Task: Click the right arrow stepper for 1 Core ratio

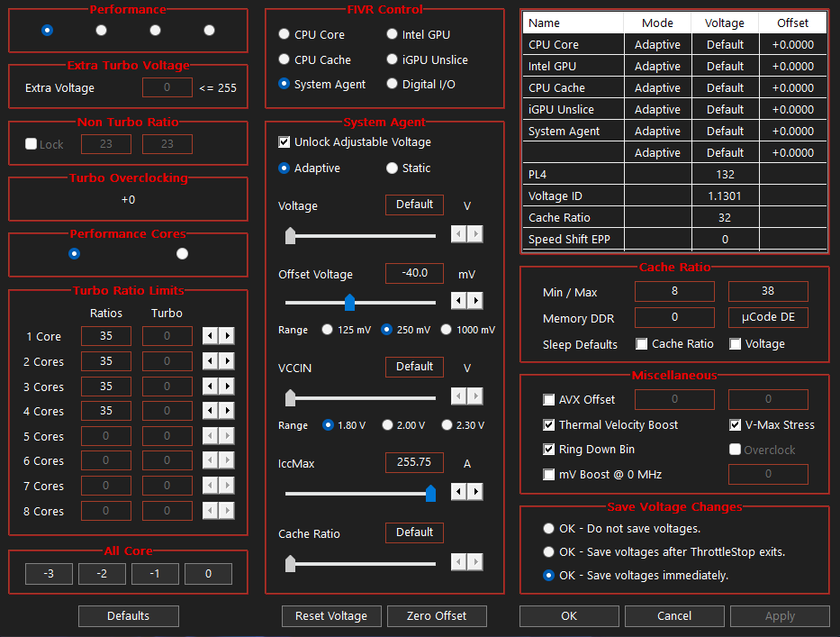Action: [227, 336]
